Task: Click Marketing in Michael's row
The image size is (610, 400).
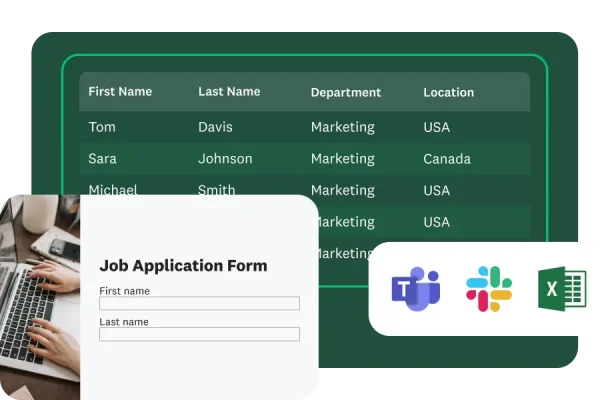Action: tap(343, 191)
